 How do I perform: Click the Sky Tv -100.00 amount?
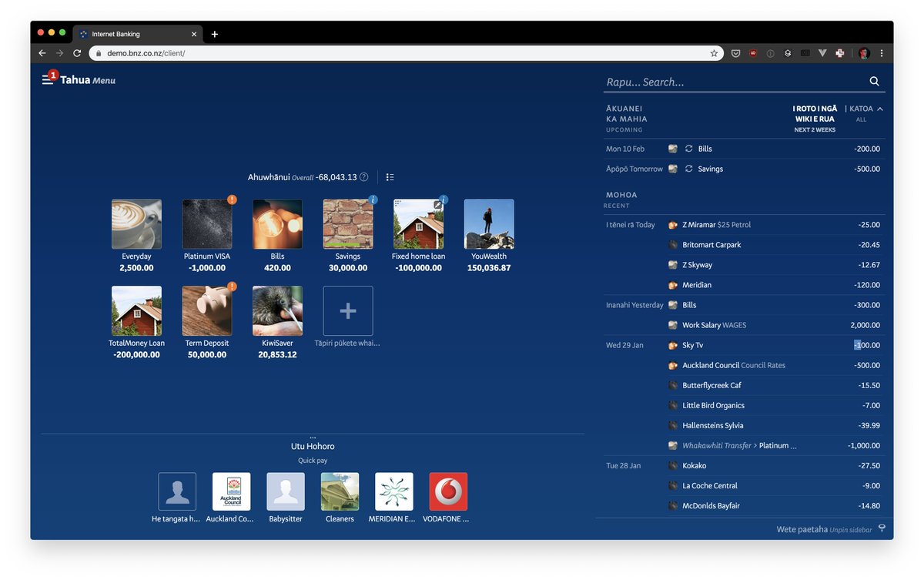pos(867,345)
